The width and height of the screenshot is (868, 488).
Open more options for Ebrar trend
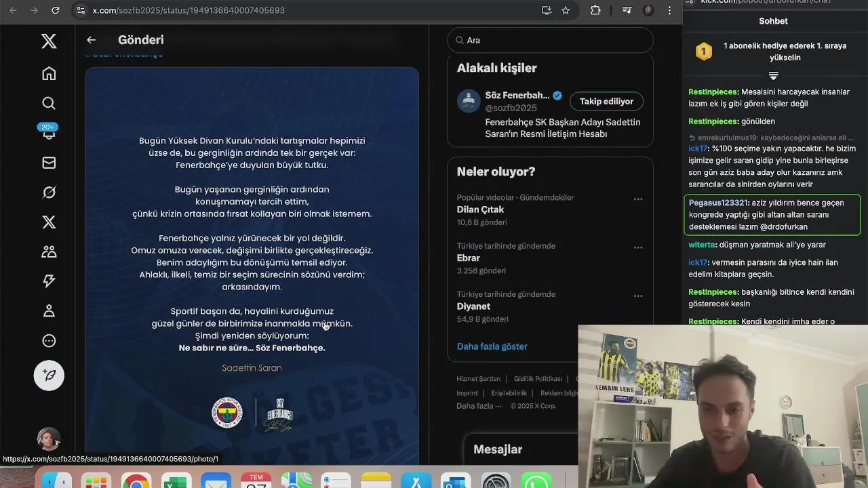point(638,247)
